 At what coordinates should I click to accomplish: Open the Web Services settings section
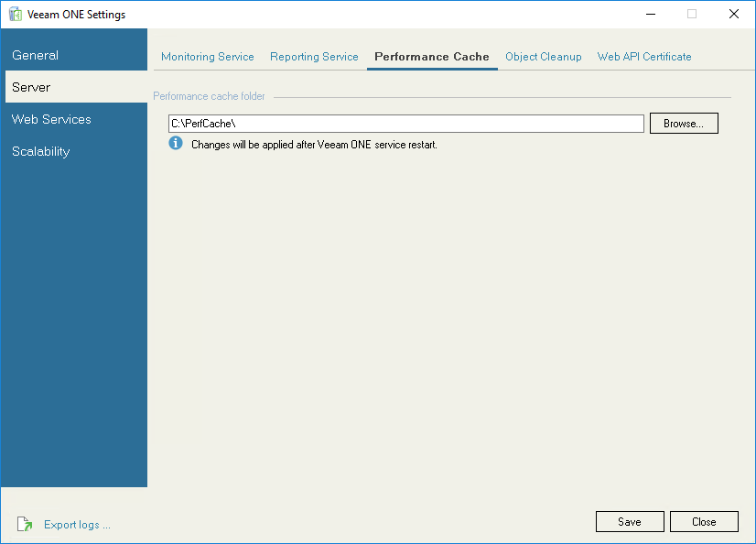50,119
